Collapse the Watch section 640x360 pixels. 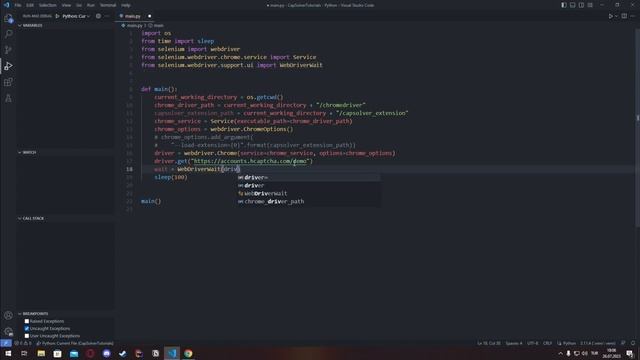(27, 152)
